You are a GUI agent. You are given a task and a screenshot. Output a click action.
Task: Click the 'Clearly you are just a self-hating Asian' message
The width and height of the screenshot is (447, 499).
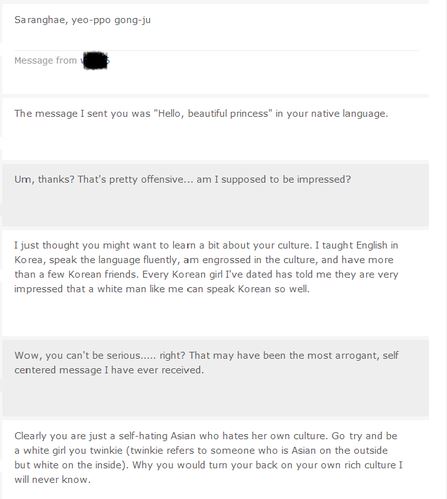pos(208,458)
